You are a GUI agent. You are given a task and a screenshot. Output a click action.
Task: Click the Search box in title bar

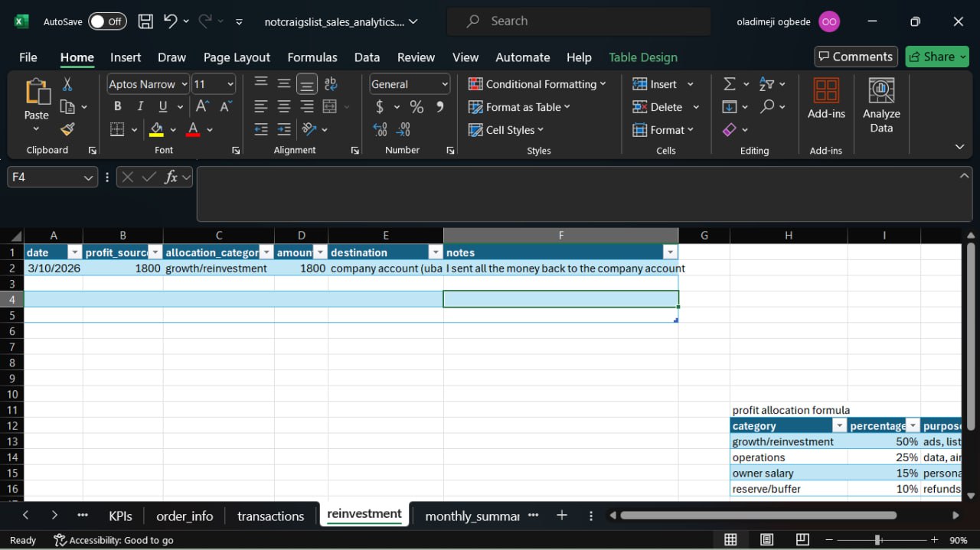(x=578, y=21)
